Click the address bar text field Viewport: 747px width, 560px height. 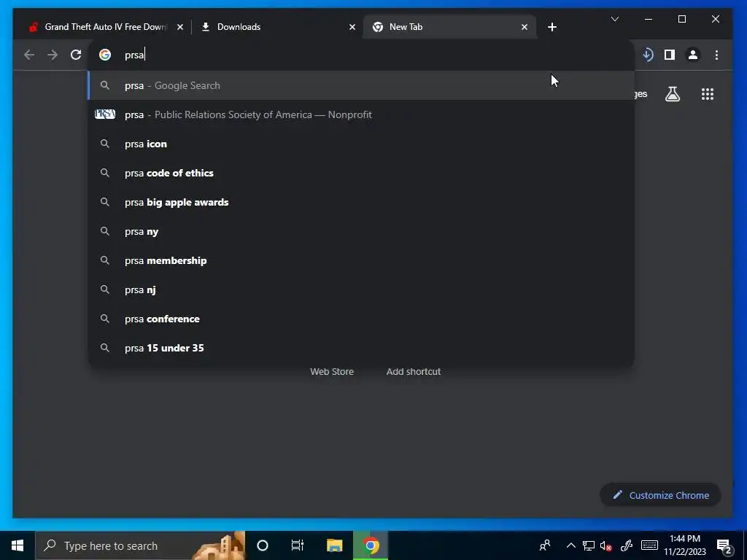[360, 55]
